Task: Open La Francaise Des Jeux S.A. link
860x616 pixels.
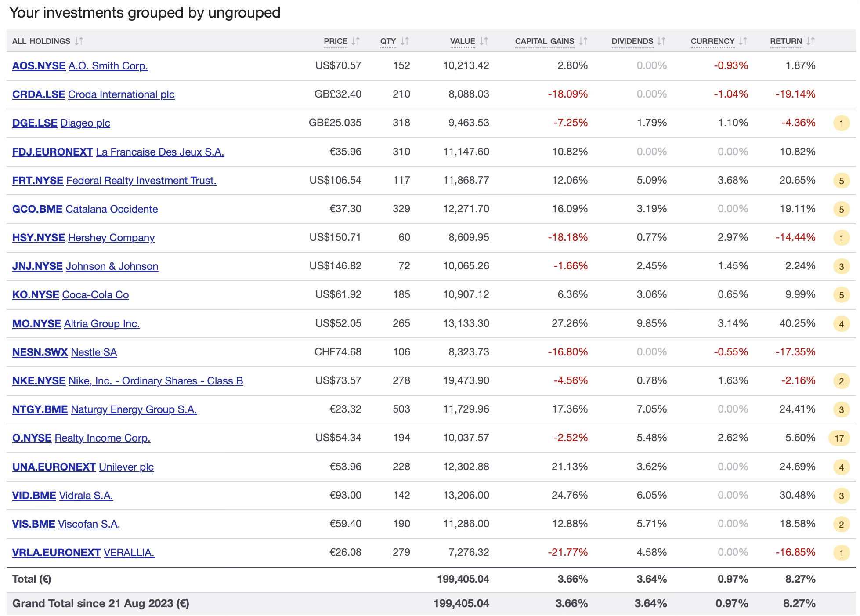Action: click(160, 152)
